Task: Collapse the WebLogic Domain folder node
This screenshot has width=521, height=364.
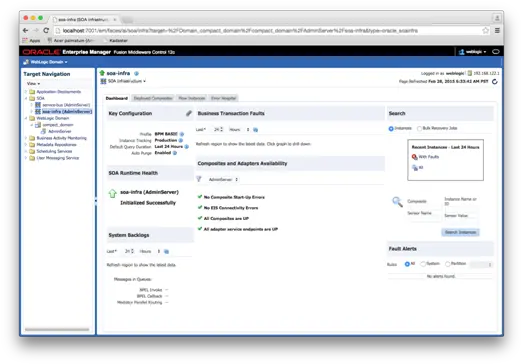Action: [26, 118]
